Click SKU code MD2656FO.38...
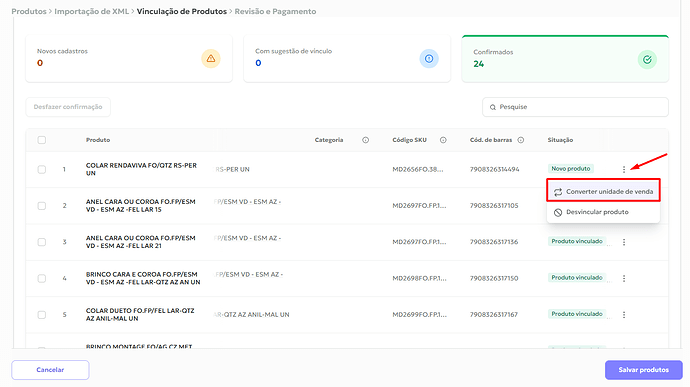Image resolution: width=690 pixels, height=387 pixels. (418, 170)
